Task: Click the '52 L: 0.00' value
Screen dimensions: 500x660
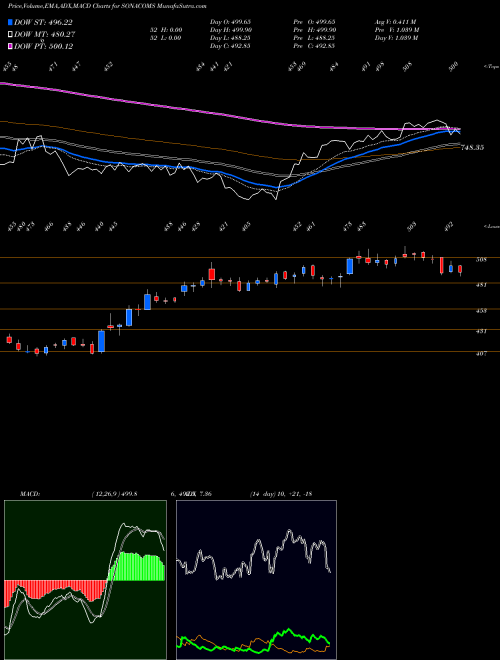Action: point(165,38)
